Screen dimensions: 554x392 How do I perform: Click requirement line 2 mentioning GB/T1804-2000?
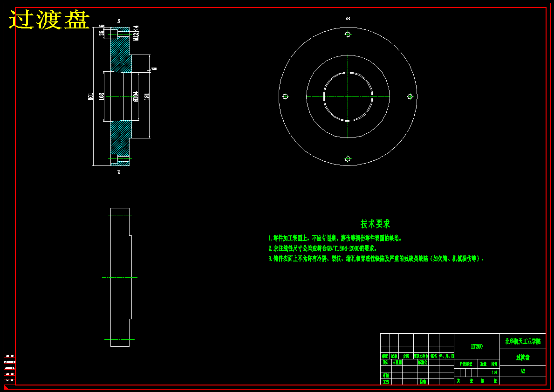point(323,248)
